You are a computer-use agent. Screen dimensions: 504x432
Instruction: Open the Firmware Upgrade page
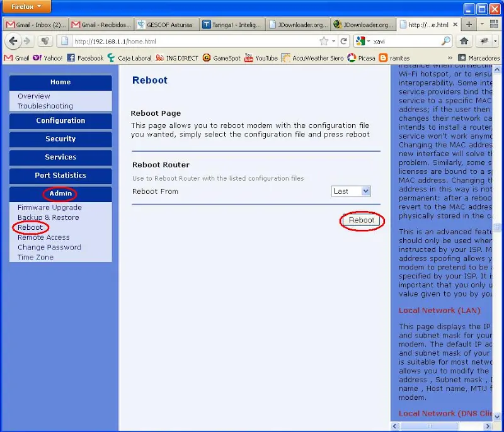pos(50,207)
